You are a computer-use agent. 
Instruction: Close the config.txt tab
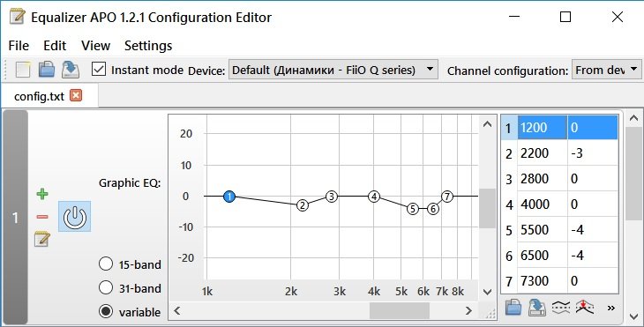(x=76, y=95)
